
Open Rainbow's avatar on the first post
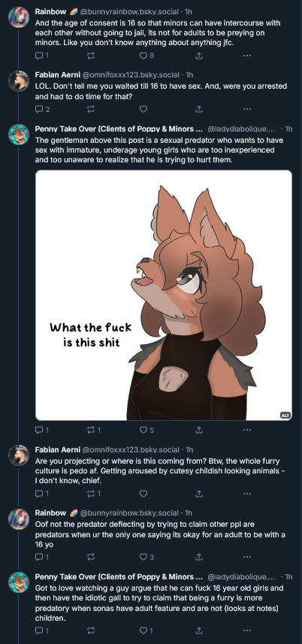click(19, 17)
